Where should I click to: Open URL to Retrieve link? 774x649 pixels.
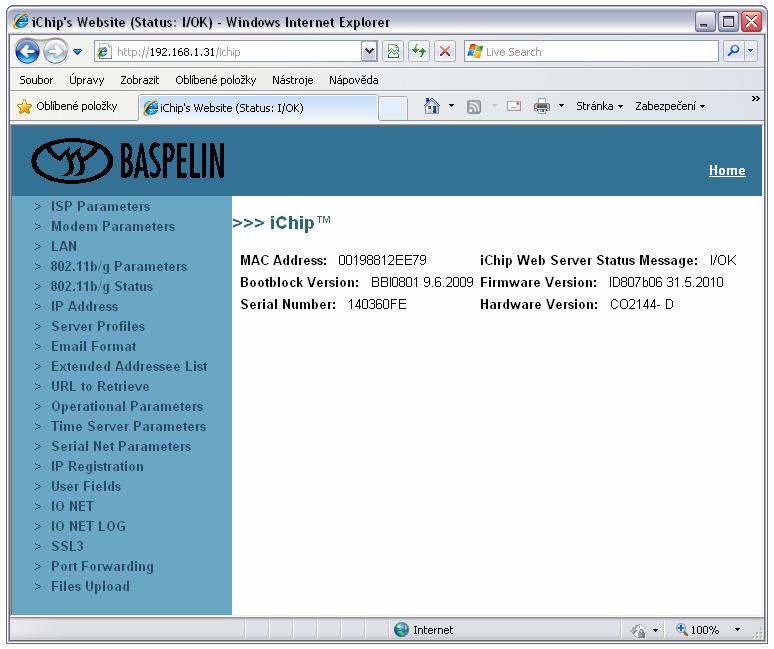tap(100, 386)
